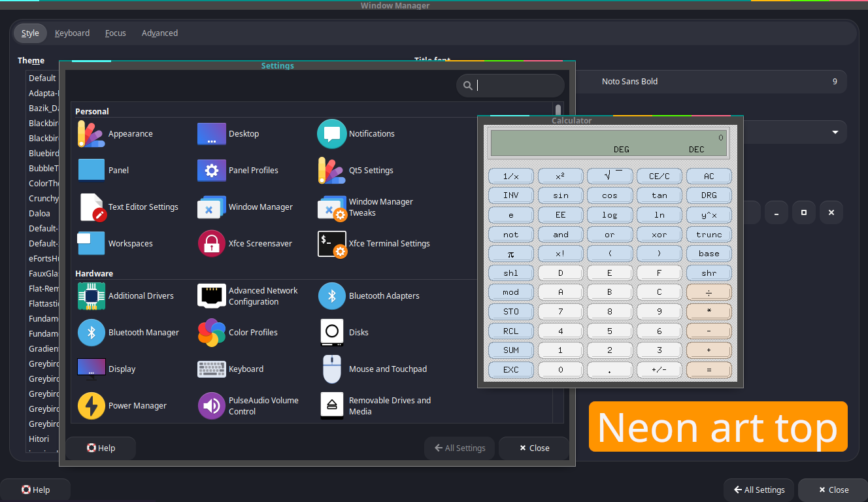Open dropdown arrow below title font field
The image size is (868, 502).
835,132
